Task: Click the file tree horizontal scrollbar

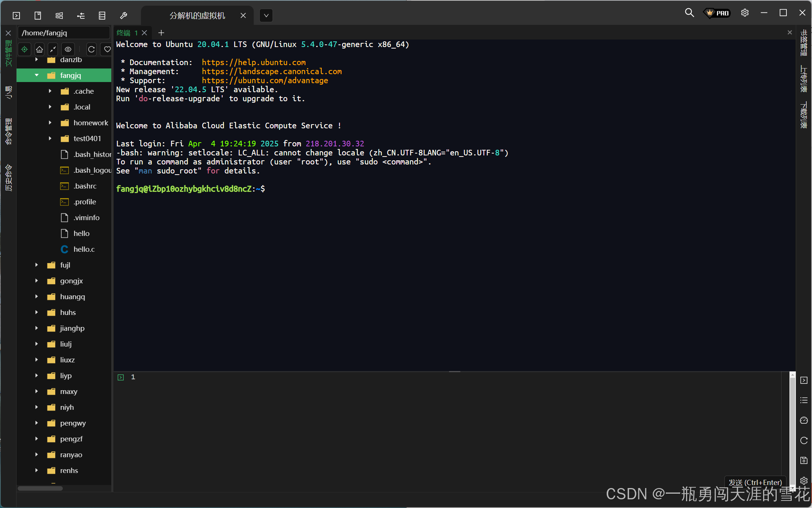Action: [x=40, y=488]
